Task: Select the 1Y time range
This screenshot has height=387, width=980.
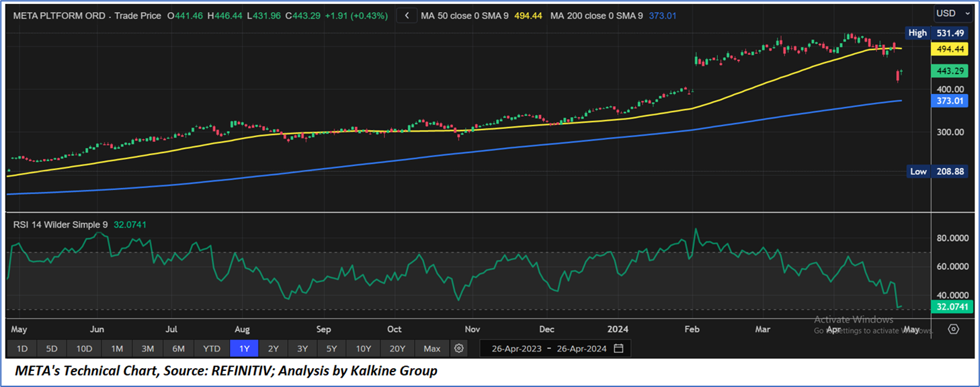Action: tap(244, 348)
